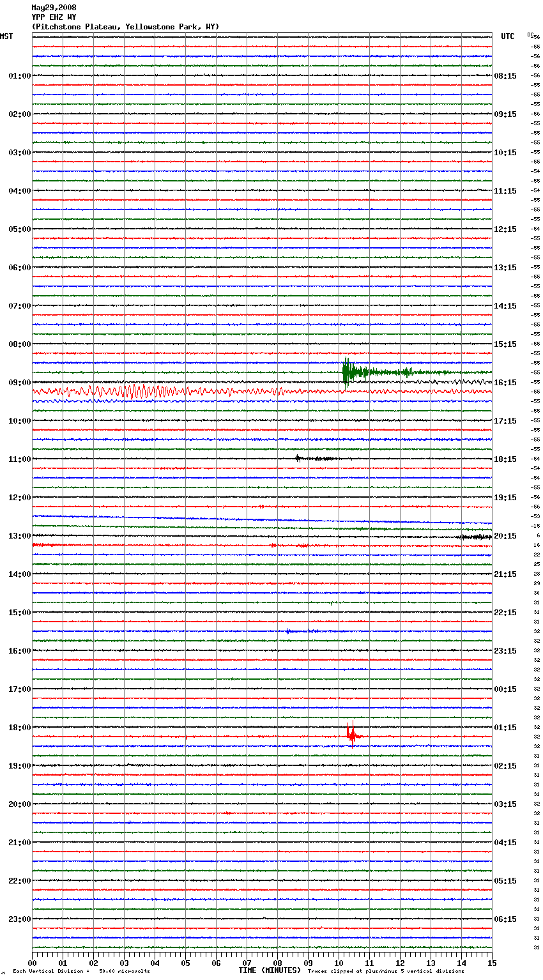This screenshot has height=980, width=543.
Task: Click the MST column header
Action: 6,36
